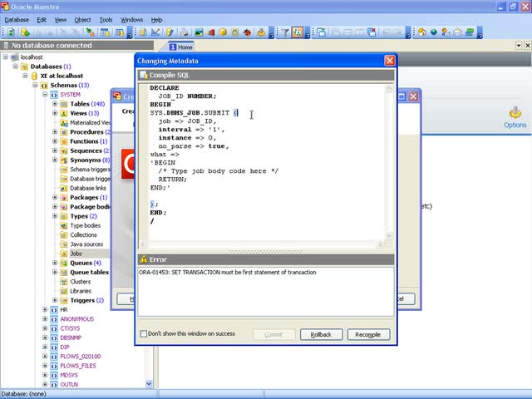Open the Edit menu
The height and width of the screenshot is (399, 532).
coord(42,20)
